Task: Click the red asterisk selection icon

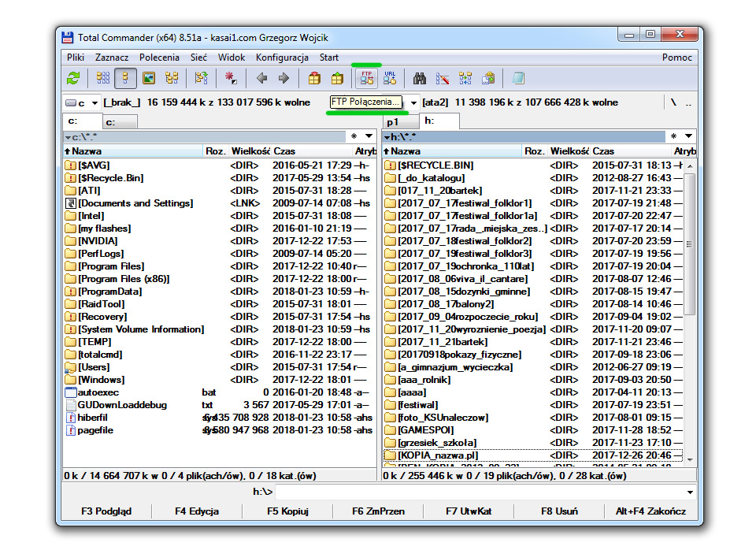Action: click(231, 78)
